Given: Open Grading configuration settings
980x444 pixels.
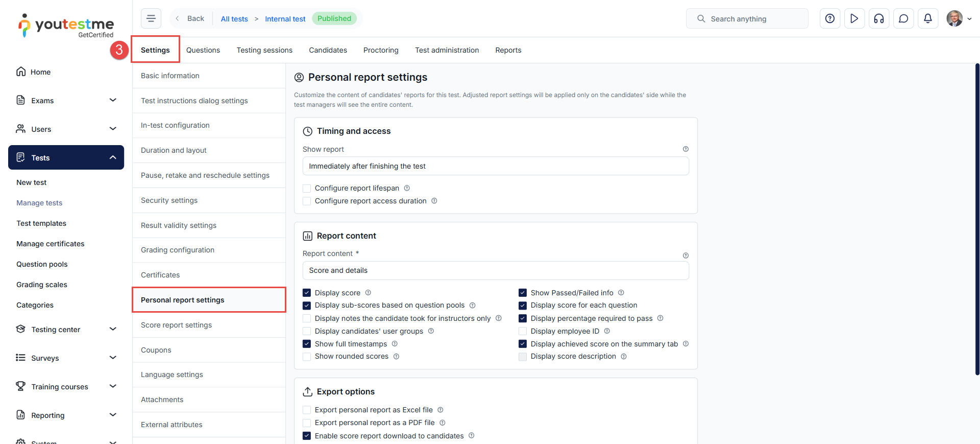Looking at the screenshot, I should tap(209, 250).
